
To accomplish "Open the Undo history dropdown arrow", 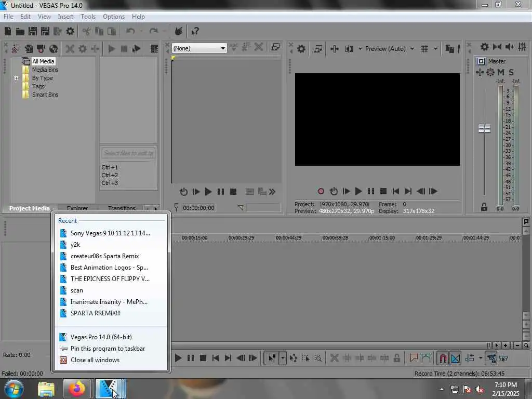I will pos(141,31).
